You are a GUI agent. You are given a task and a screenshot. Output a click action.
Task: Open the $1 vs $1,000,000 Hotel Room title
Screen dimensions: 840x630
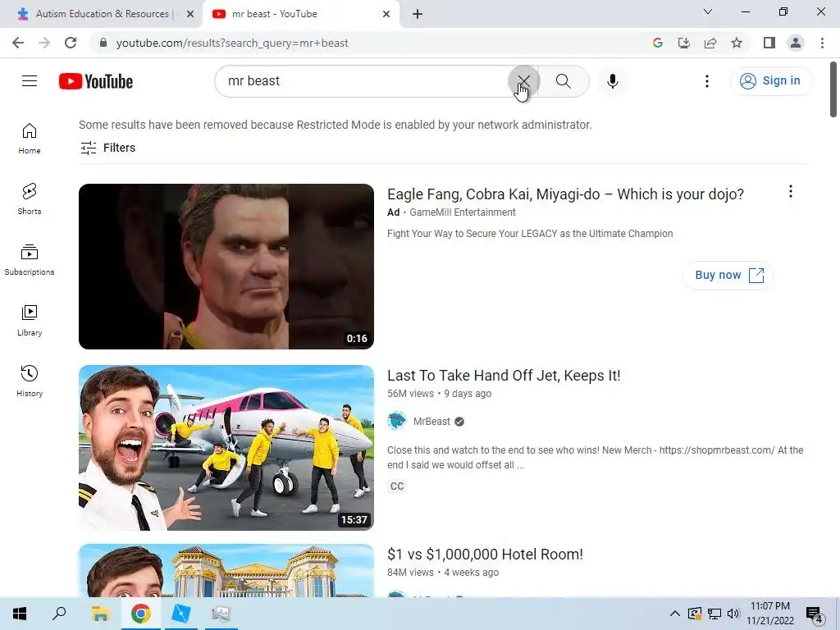point(485,555)
